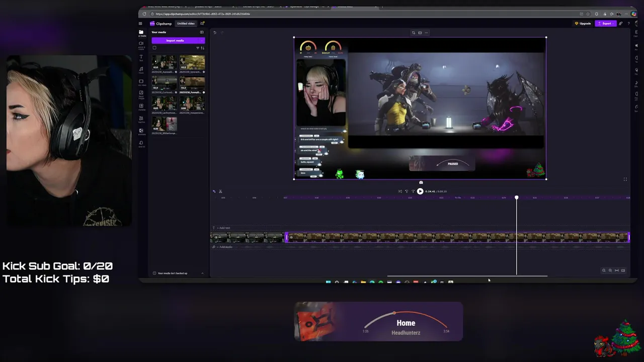The image size is (644, 362).
Task: Open Your media sidebar tab
Action: click(x=141, y=33)
